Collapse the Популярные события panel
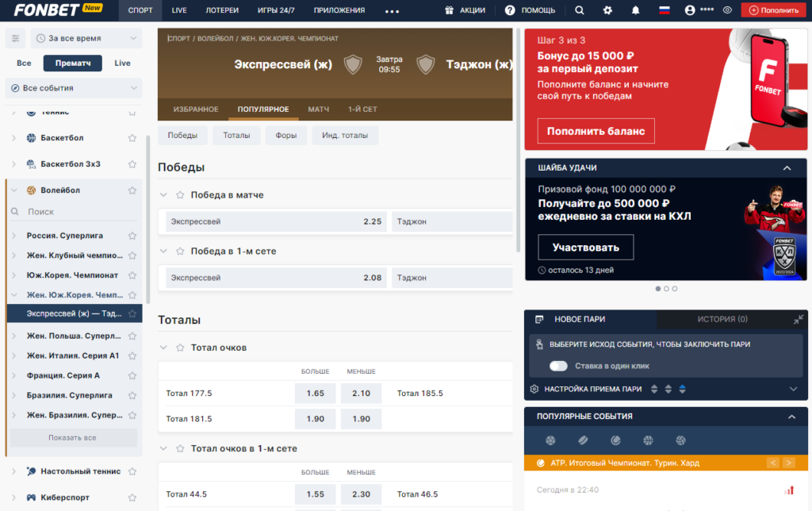 coord(792,417)
